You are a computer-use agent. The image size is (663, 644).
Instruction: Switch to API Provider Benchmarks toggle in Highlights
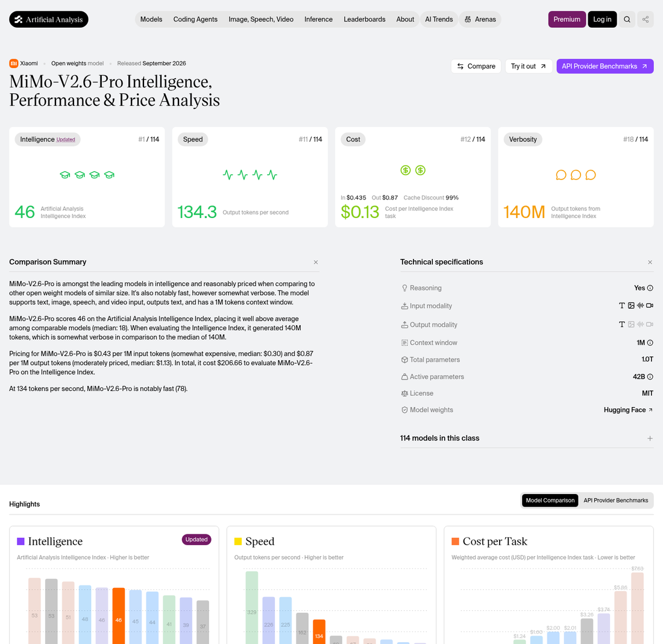(615, 501)
